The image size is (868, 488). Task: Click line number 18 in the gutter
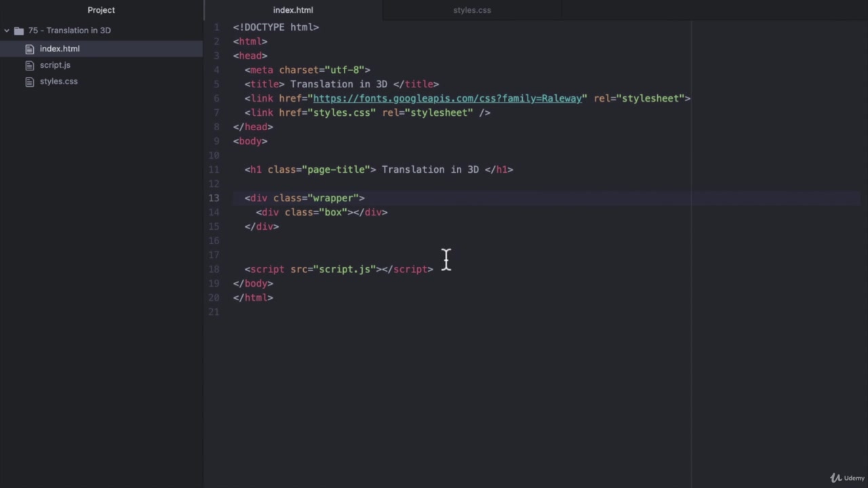[216, 269]
